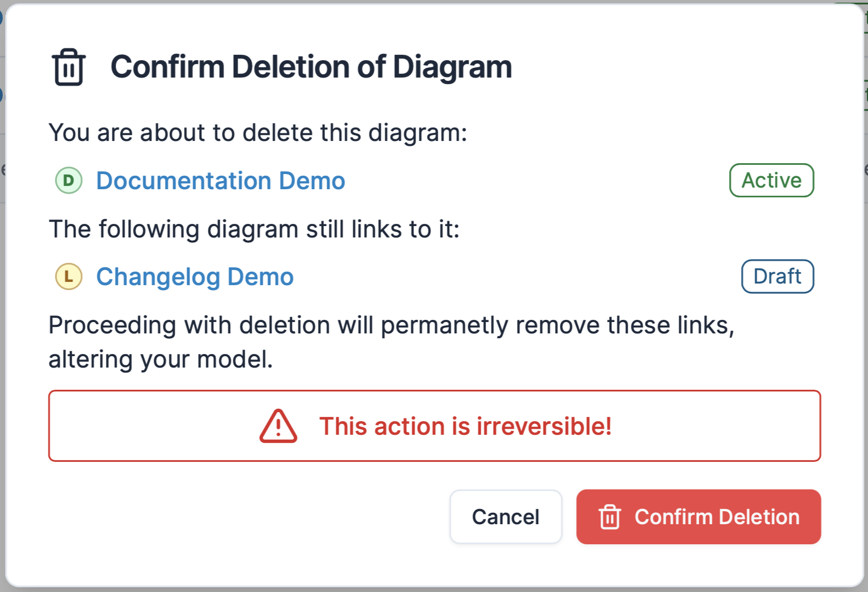The width and height of the screenshot is (868, 592).
Task: Click dimmed backdrop left of the dialog
Action: coord(2,325)
